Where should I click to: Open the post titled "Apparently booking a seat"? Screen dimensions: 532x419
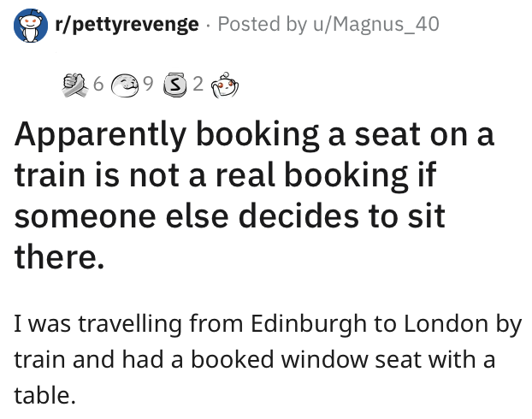click(x=255, y=136)
